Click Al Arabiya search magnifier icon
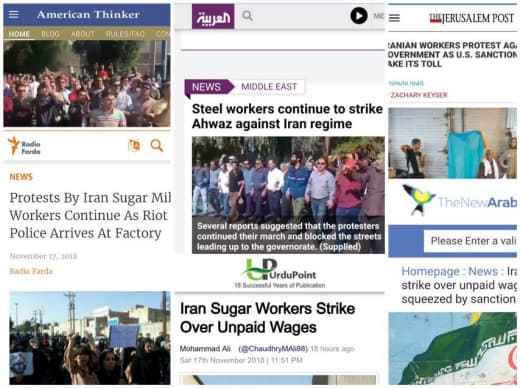 247,16
